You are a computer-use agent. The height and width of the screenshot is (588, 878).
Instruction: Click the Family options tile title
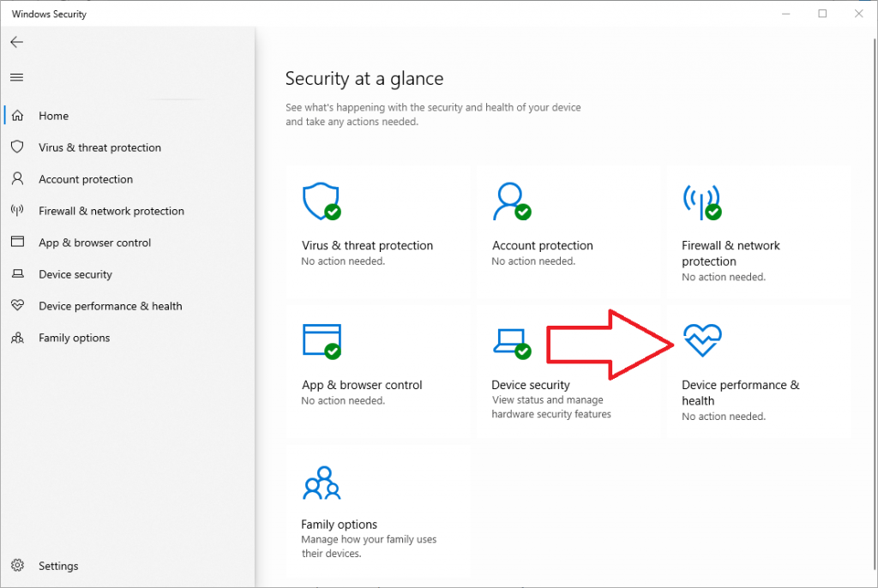pos(339,525)
